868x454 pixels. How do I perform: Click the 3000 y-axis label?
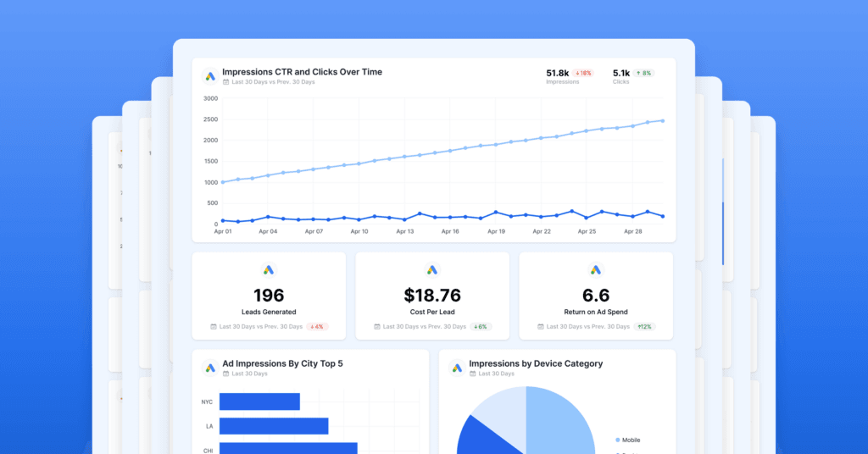click(x=211, y=98)
